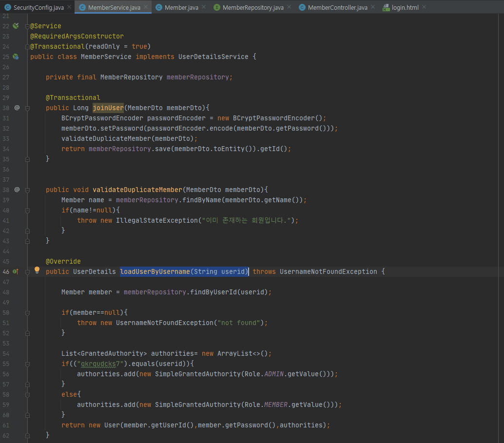
Task: Click the class icon on MemberController.java tab
Action: tap(302, 7)
